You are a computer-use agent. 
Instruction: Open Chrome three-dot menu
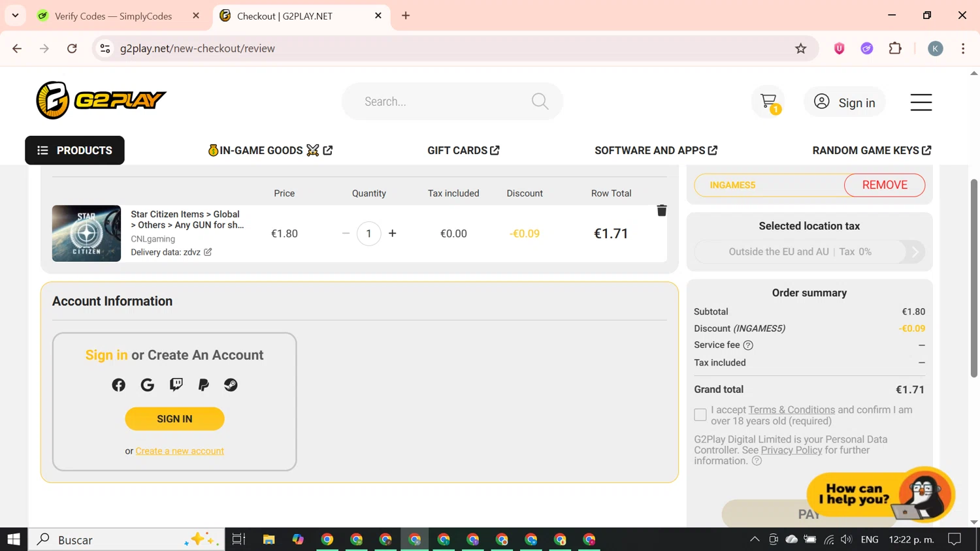(963, 48)
